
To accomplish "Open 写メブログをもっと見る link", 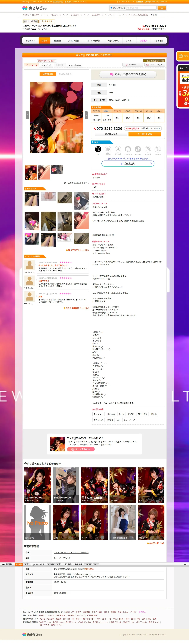I will click(78, 250).
